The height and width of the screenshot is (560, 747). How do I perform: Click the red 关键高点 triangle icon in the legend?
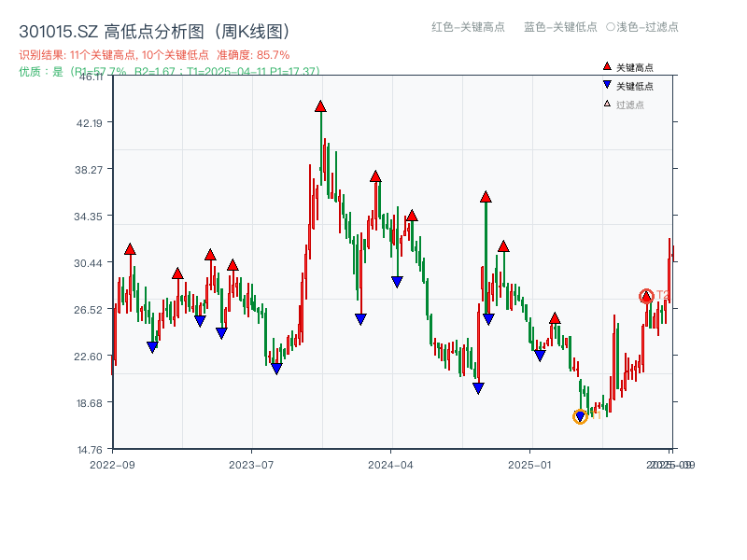click(x=605, y=65)
